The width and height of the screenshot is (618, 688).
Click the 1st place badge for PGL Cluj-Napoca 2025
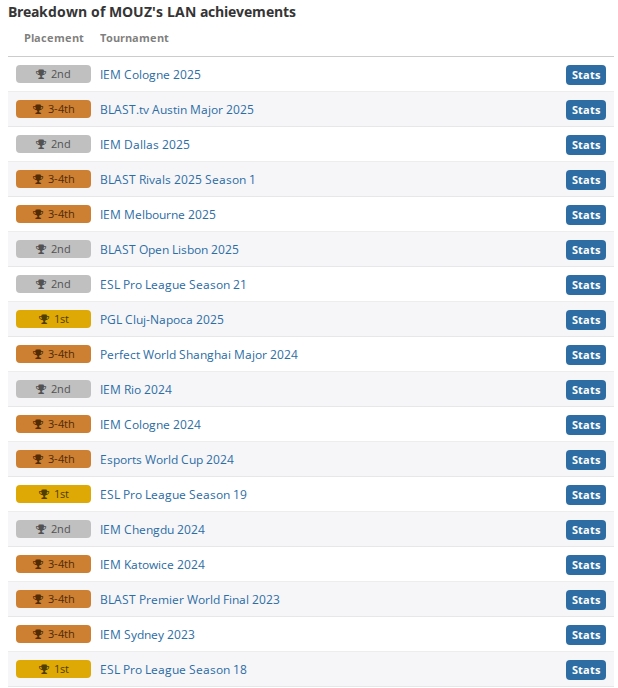click(x=54, y=319)
